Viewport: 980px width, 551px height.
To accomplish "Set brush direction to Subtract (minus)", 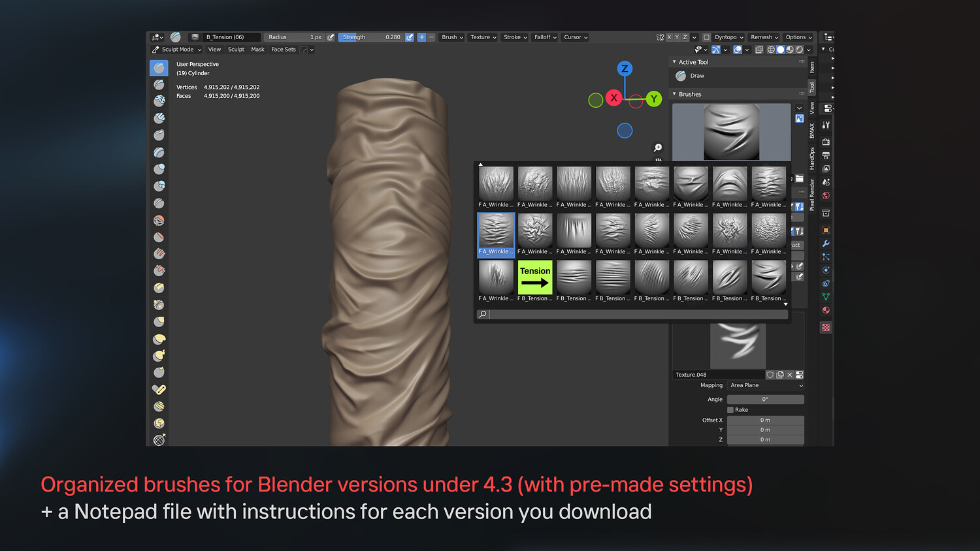I will click(x=431, y=37).
